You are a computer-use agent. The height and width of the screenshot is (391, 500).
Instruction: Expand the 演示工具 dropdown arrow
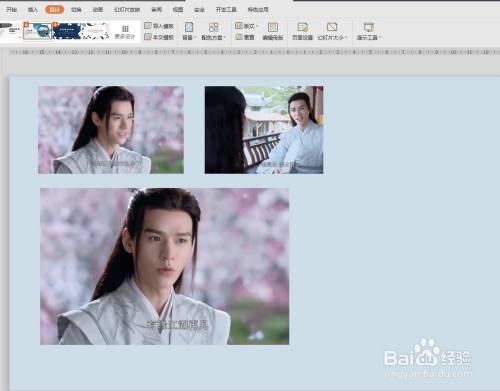coord(380,37)
